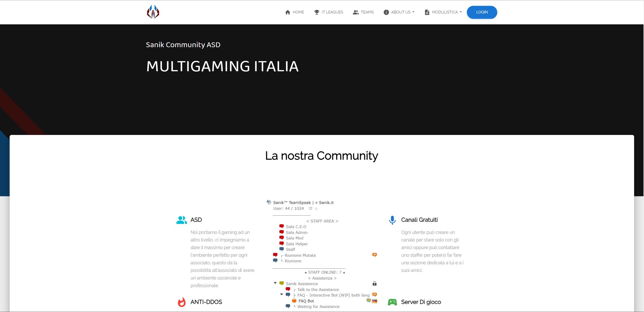Click the lock icon on Sanik Assistance
The width and height of the screenshot is (644, 312).
374,284
